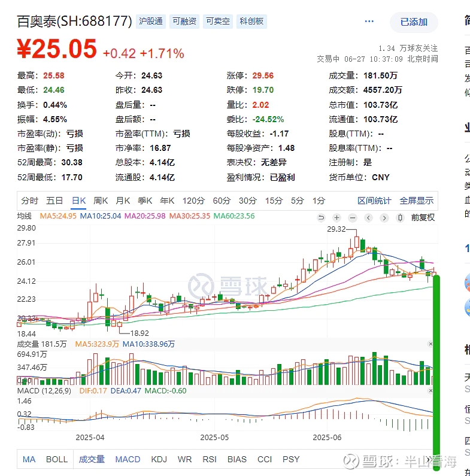Switch to the 分时 chart tab

click(x=30, y=201)
